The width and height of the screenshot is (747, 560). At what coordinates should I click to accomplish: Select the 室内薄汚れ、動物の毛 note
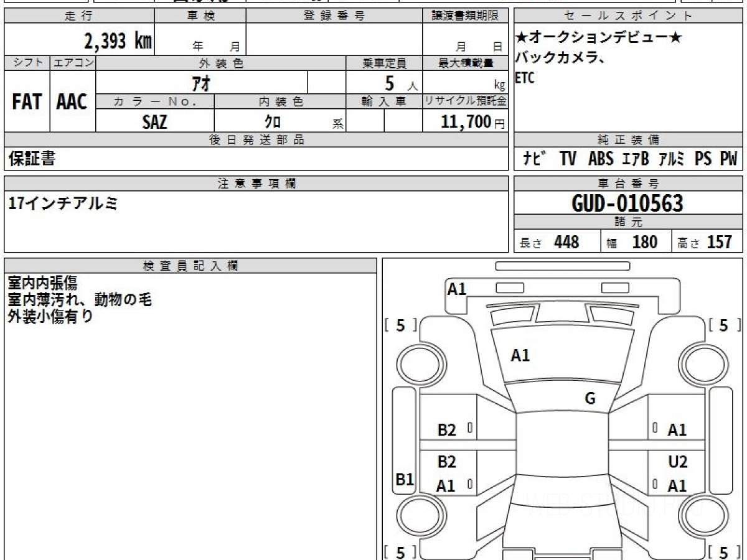(80, 300)
